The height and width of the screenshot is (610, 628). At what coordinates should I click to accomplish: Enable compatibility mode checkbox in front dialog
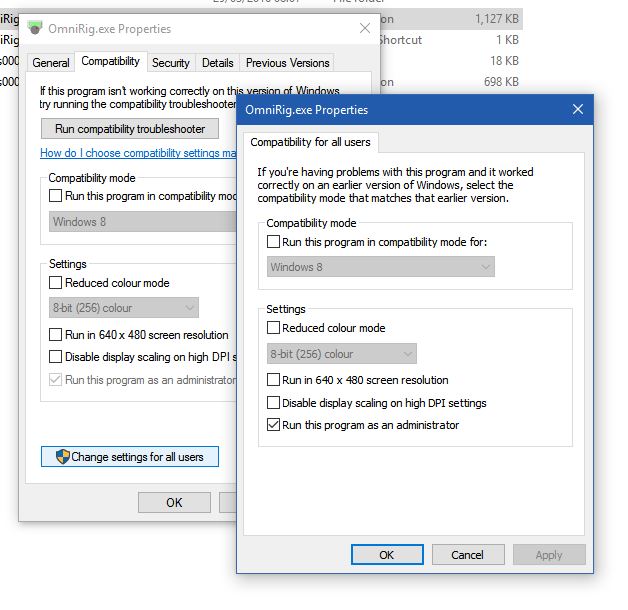(x=273, y=242)
